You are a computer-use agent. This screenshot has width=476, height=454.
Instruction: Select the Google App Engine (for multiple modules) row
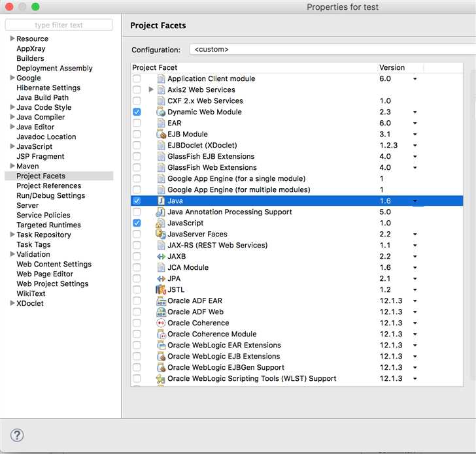coord(297,190)
